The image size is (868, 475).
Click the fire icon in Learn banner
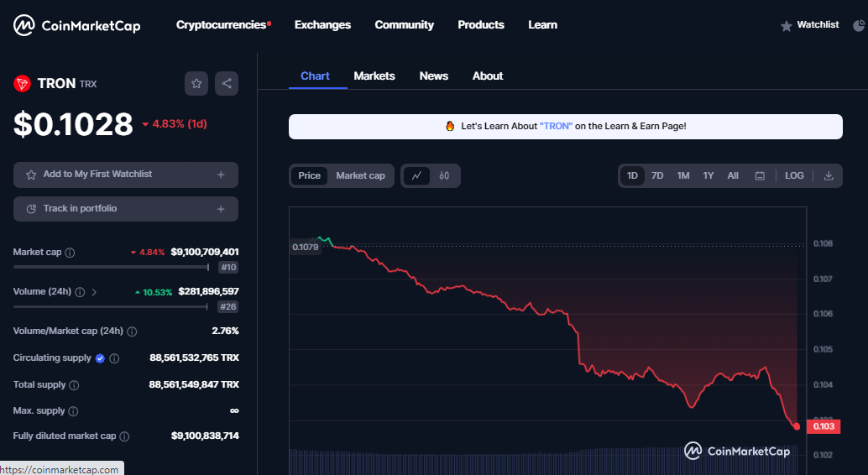(x=450, y=126)
